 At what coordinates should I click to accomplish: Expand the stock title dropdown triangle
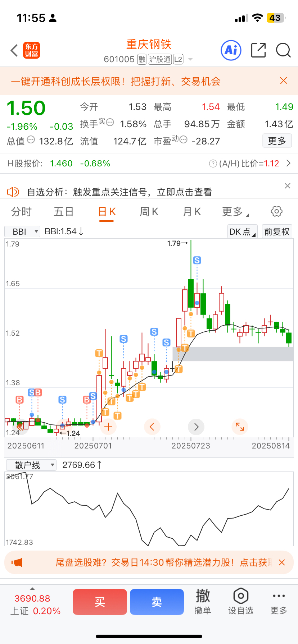coord(190,59)
